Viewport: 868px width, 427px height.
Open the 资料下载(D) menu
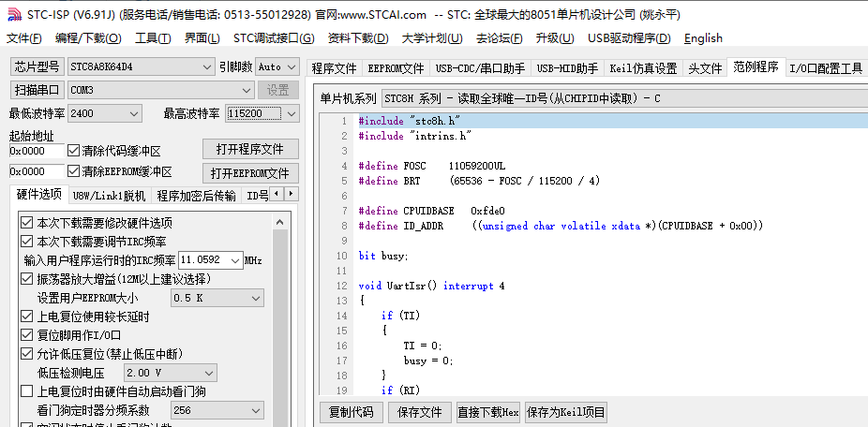tap(358, 38)
